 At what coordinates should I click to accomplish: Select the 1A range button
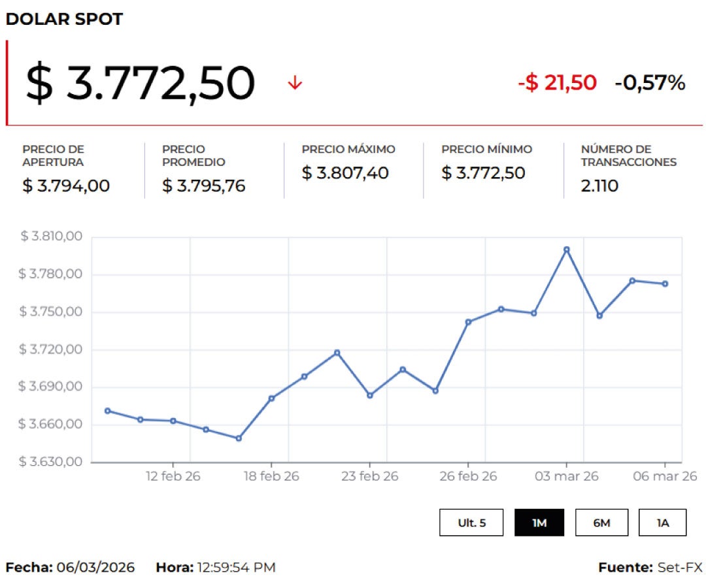pos(662,523)
